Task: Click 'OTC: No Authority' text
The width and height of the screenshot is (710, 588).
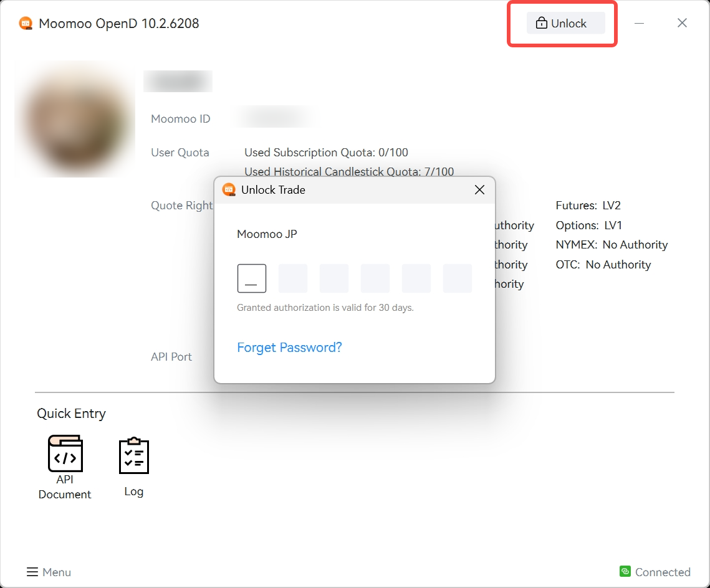Action: [x=603, y=265]
